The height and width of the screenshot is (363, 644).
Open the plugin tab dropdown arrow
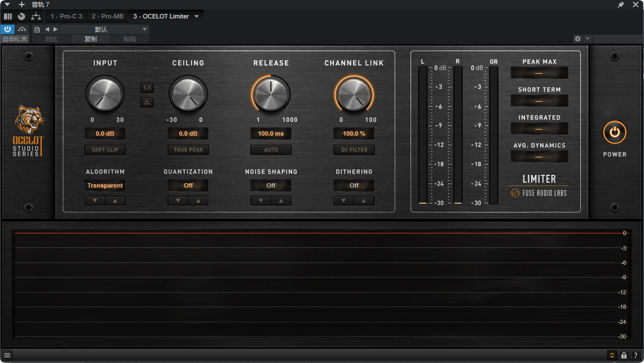(197, 16)
